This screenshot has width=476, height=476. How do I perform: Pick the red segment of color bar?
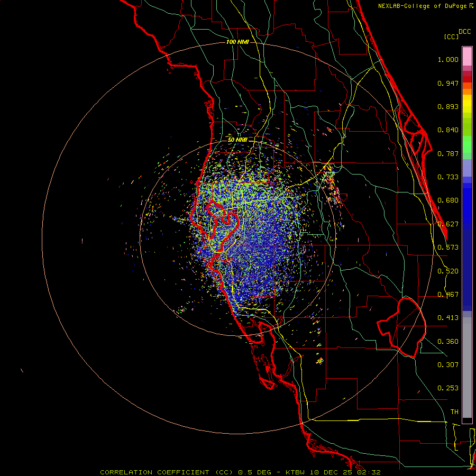(x=467, y=79)
